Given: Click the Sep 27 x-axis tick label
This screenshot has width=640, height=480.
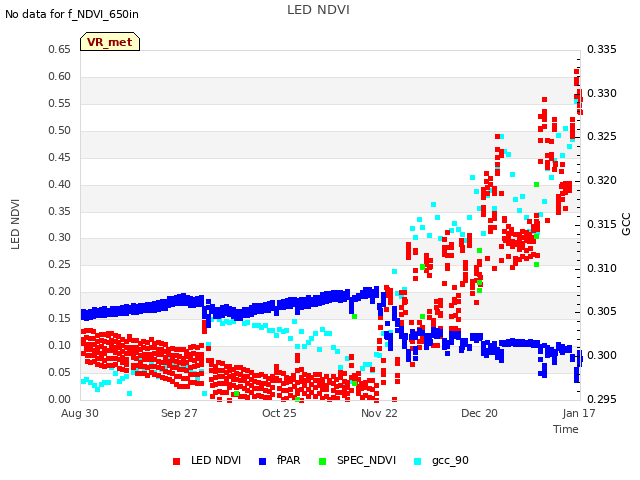Looking at the screenshot, I should click(179, 413).
